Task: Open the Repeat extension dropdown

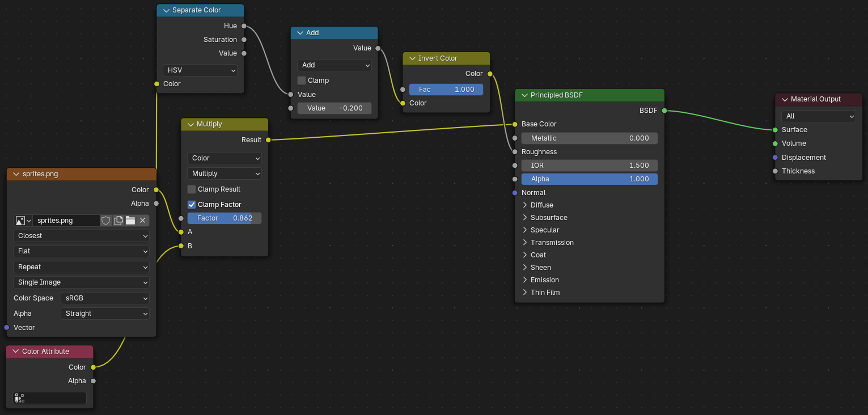Action: point(82,267)
